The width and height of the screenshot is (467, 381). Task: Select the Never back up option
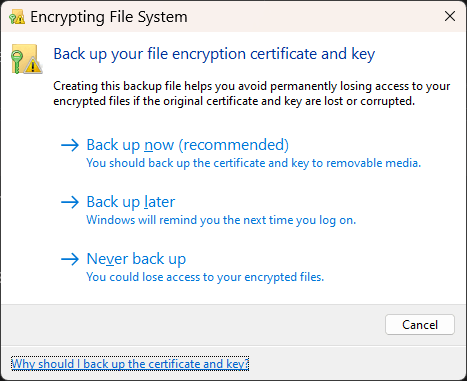coord(136,259)
